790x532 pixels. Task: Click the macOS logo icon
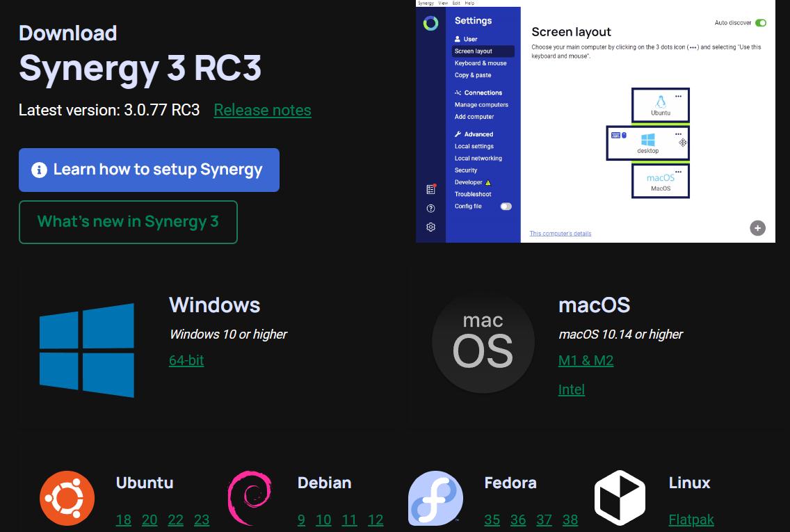click(x=483, y=343)
